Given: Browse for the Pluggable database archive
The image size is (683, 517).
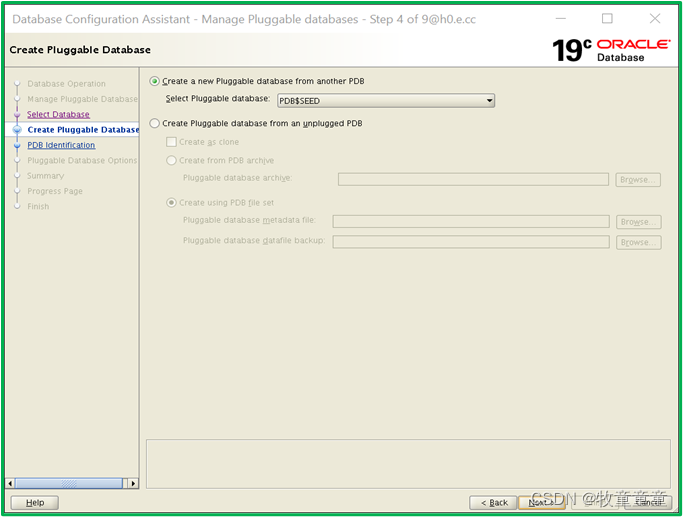Looking at the screenshot, I should tap(638, 179).
